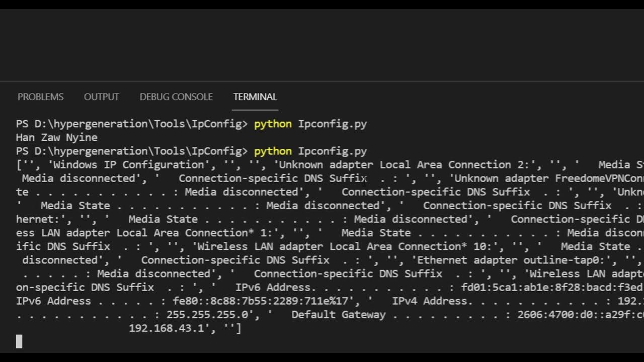The image size is (644, 362).
Task: Click the terminal cursor block at the prompt
Action: [19, 342]
